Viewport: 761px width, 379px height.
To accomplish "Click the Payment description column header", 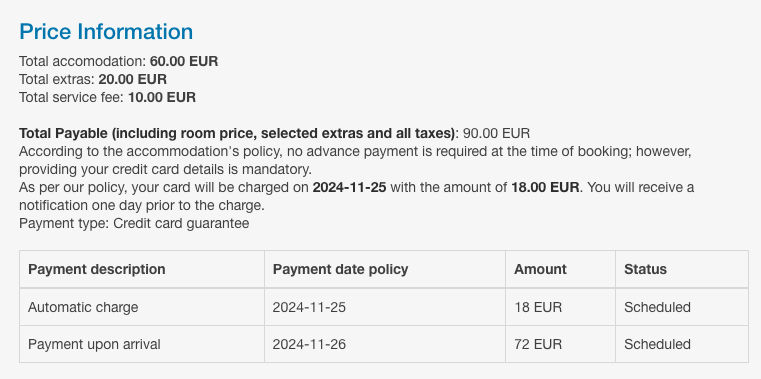I will click(142, 269).
